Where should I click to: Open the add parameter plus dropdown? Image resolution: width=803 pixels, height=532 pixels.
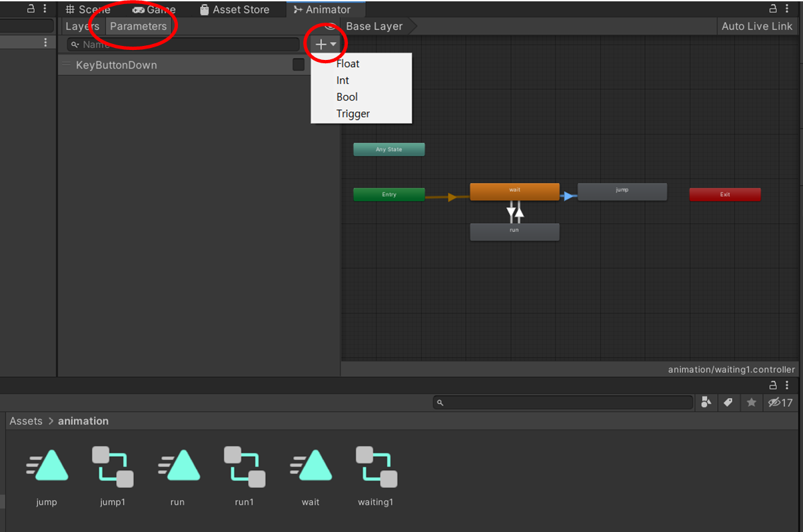click(326, 44)
